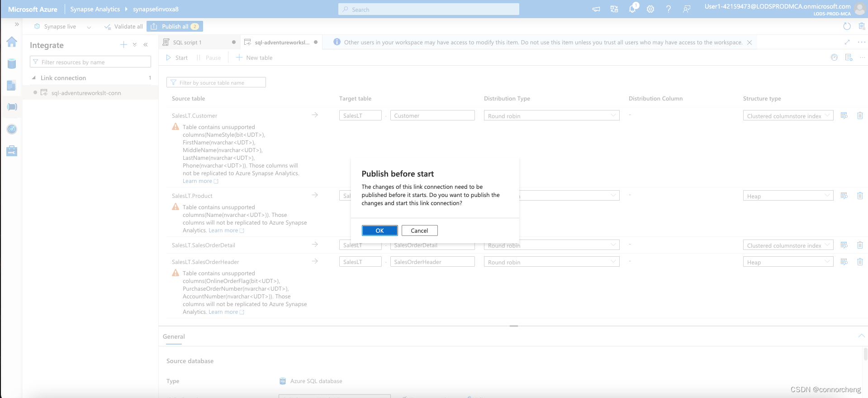
Task: Expand all items with double-down chevron
Action: (135, 44)
